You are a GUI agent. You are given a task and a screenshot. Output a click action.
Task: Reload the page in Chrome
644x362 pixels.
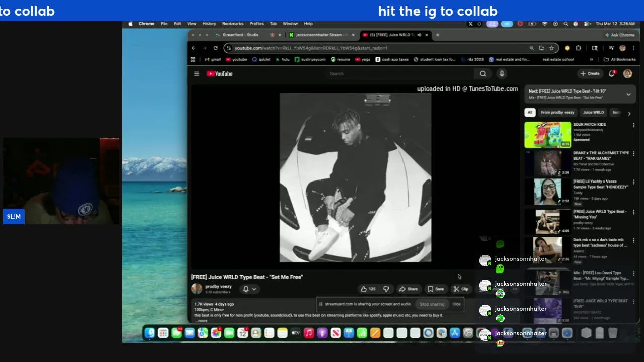(x=216, y=48)
